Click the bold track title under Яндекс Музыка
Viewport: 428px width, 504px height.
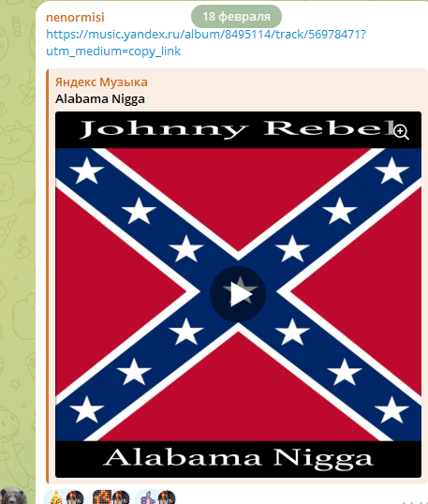pyautogui.click(x=100, y=99)
